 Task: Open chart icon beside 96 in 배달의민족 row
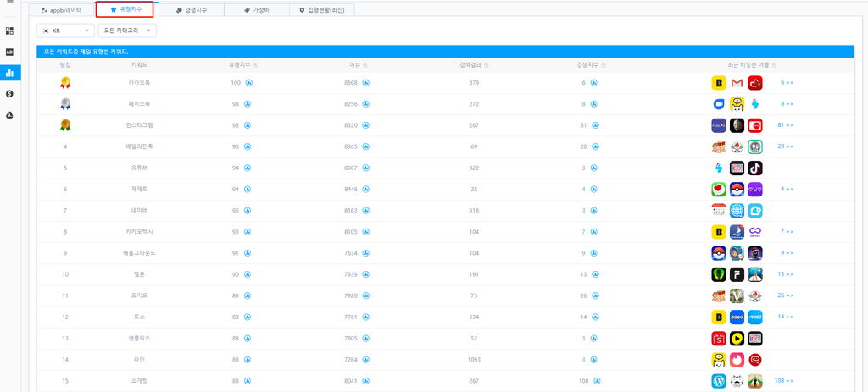[248, 146]
